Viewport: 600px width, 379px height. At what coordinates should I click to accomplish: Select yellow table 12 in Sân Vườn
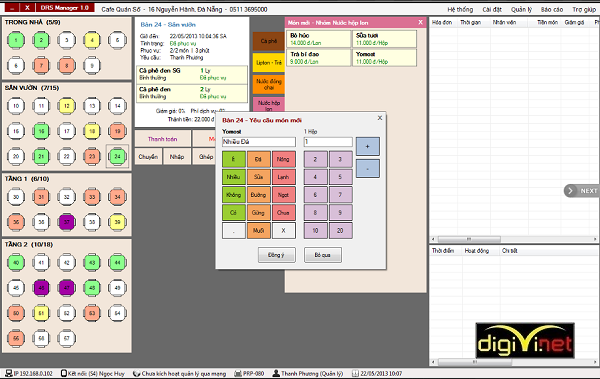pos(67,106)
